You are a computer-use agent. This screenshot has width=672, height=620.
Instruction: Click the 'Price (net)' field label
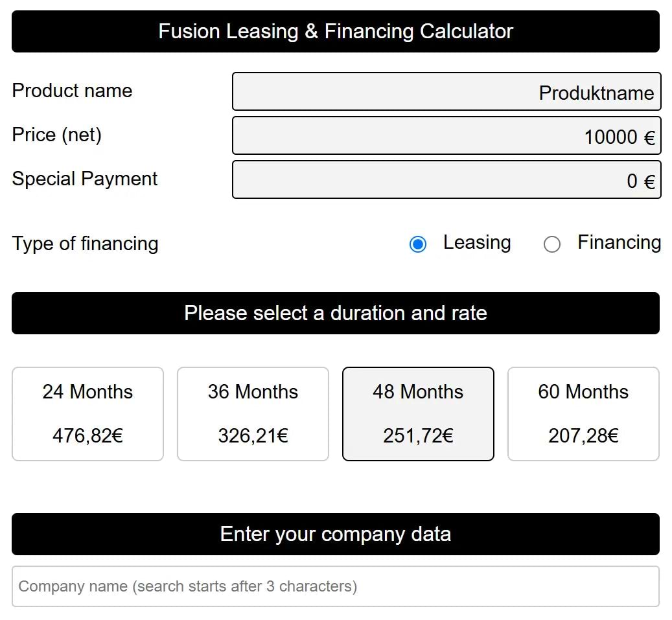coord(57,135)
